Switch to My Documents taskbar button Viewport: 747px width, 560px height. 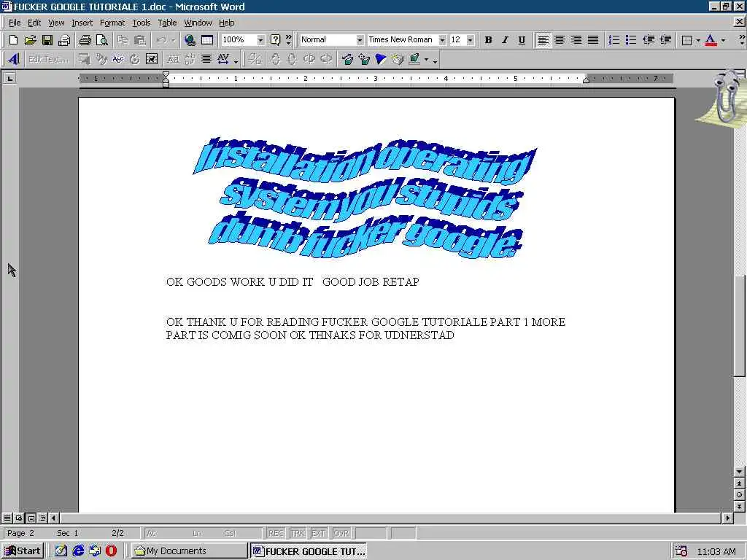click(189, 551)
